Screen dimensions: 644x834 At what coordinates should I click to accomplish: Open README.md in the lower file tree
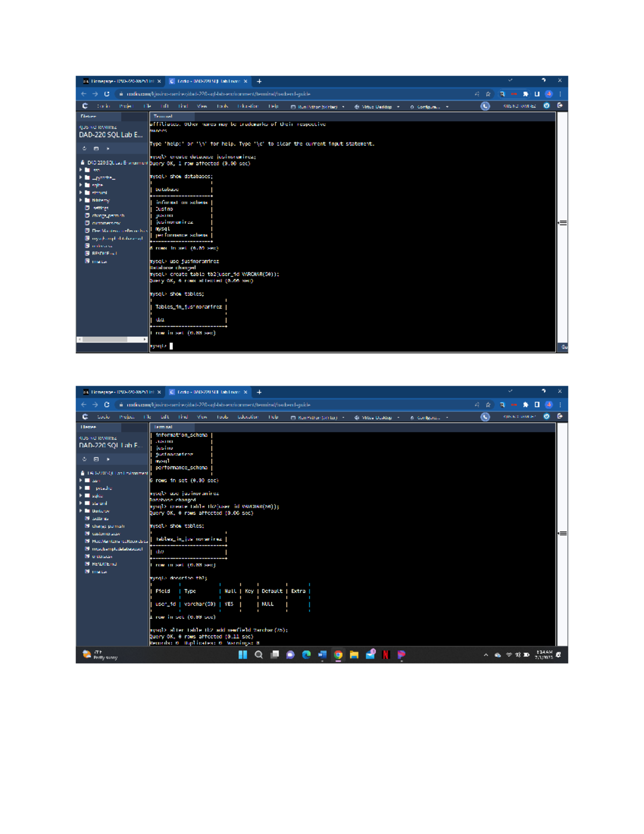point(104,564)
